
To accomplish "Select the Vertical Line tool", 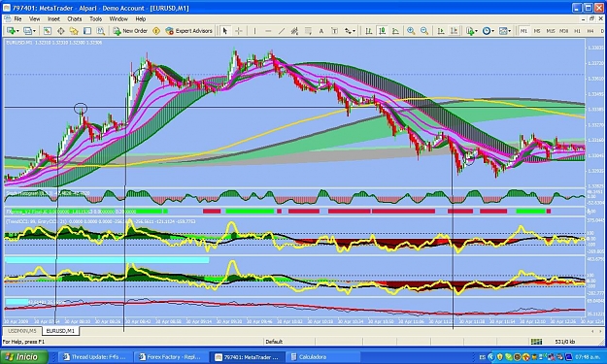I will pyautogui.click(x=254, y=31).
